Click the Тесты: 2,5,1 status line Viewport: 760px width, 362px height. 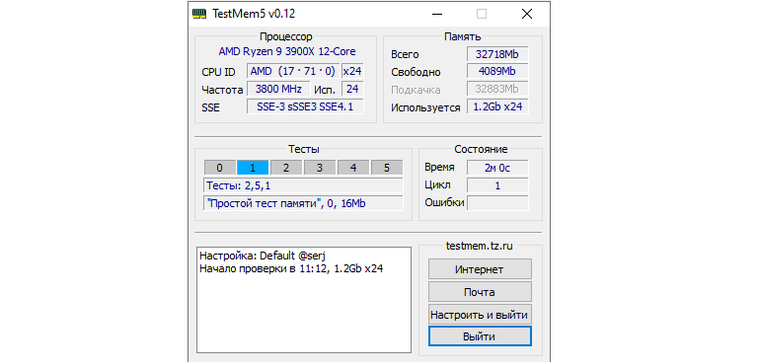coord(303,186)
